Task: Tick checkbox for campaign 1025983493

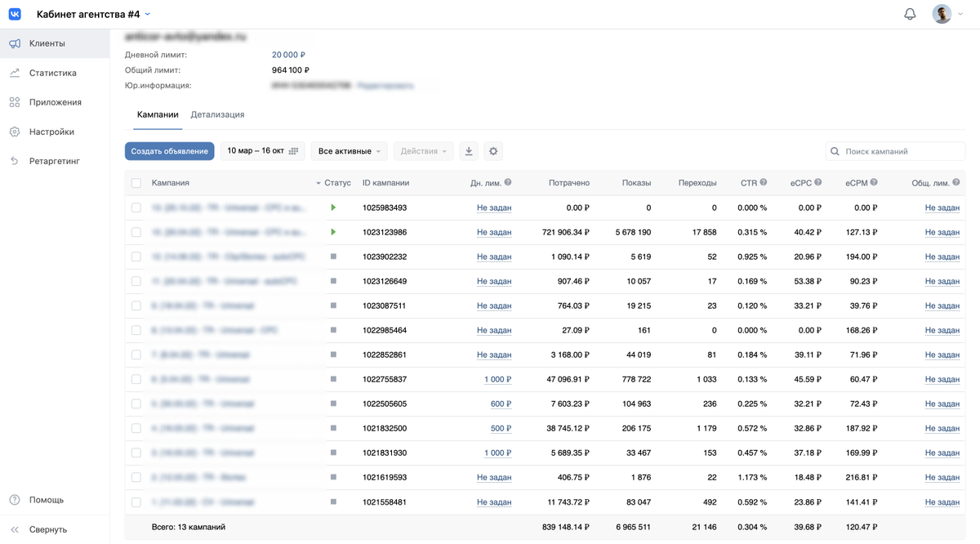Action: point(136,207)
